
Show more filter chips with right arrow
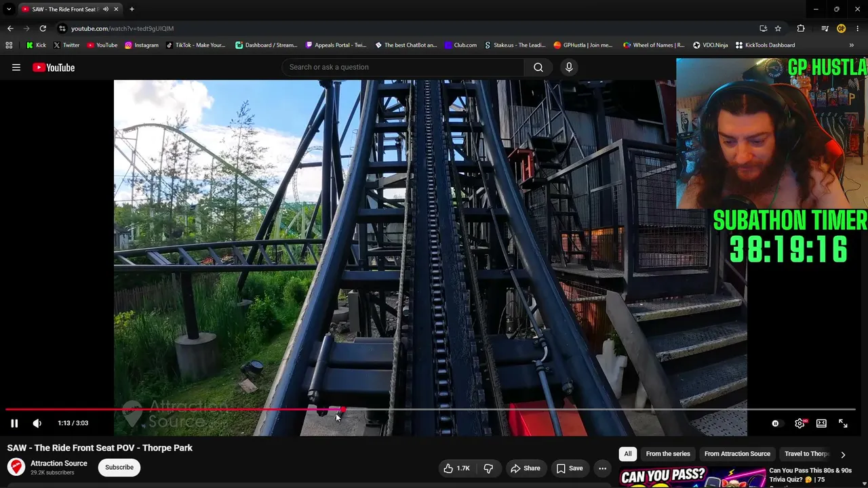[843, 455]
